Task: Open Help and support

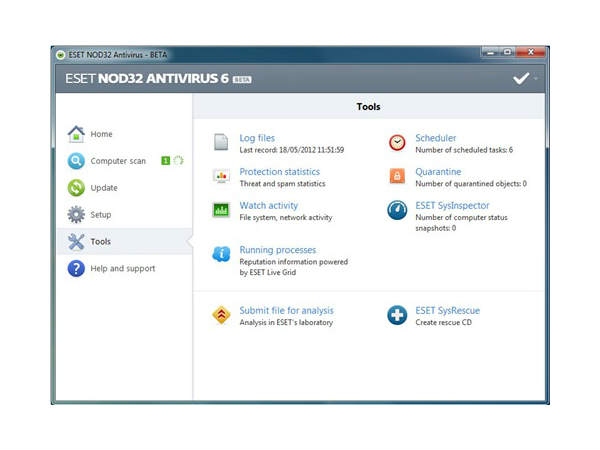Action: 125,268
